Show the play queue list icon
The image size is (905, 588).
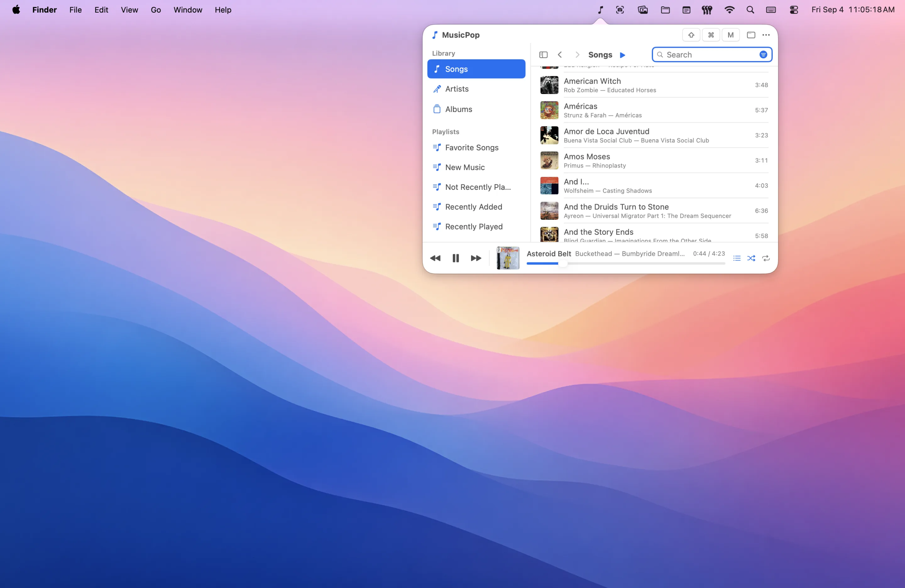[737, 258]
